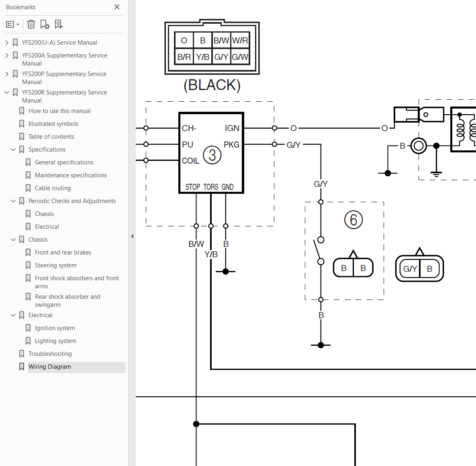Click the STOP TORS GND label
This screenshot has width=476, height=466.
[209, 187]
